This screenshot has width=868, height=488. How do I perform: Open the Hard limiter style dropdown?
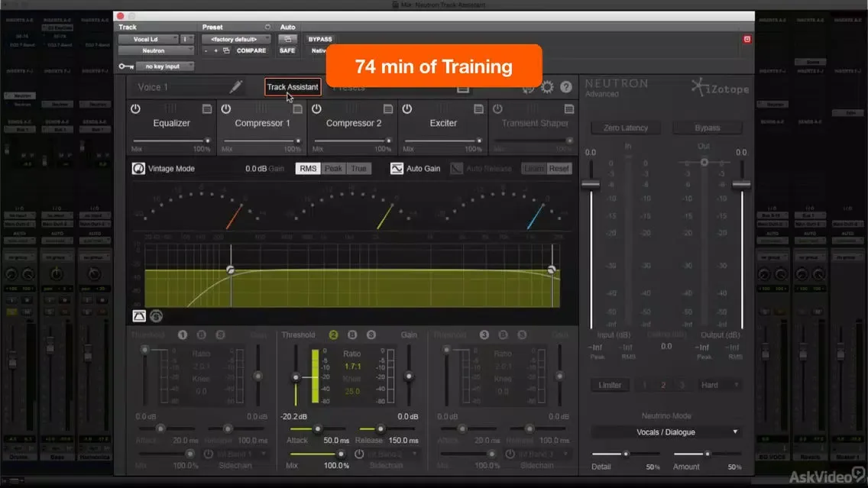[719, 385]
